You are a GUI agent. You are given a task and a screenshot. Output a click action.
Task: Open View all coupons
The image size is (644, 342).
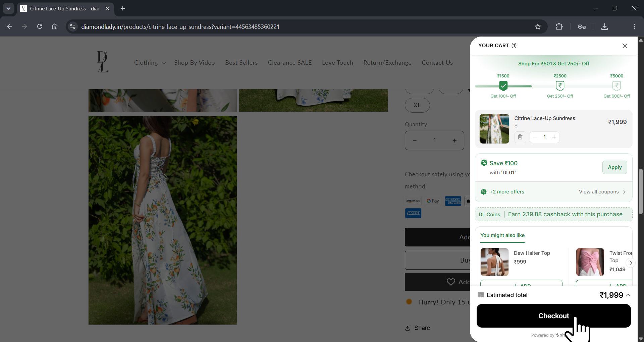[x=602, y=192]
